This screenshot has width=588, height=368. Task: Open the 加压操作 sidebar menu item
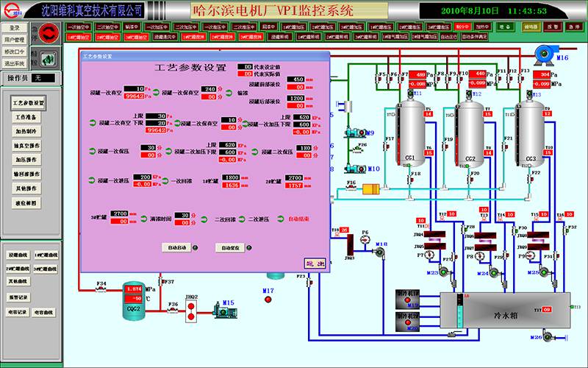(28, 160)
